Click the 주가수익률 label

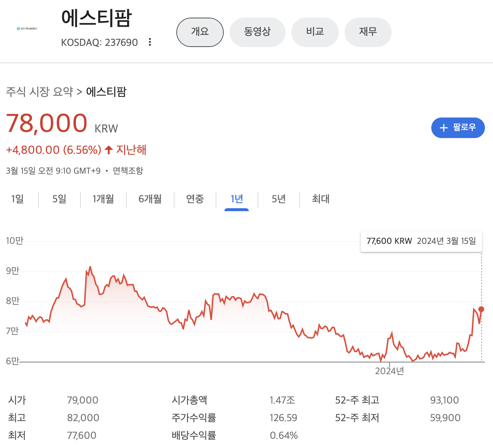(194, 418)
